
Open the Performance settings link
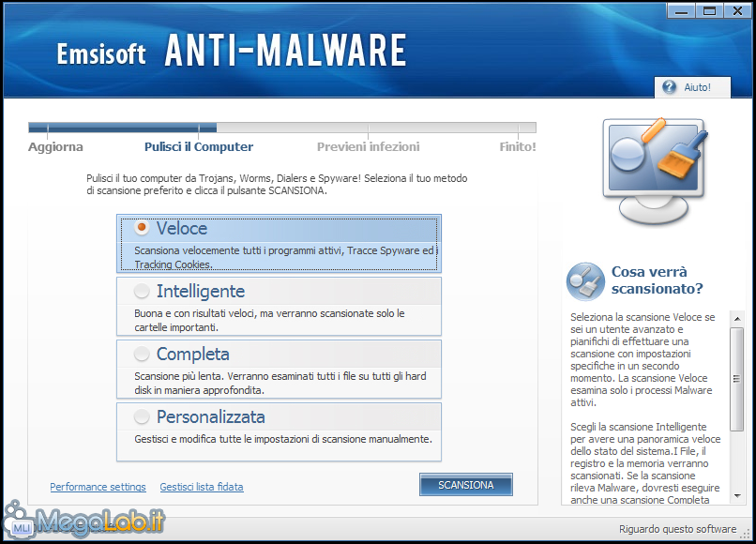click(x=98, y=487)
